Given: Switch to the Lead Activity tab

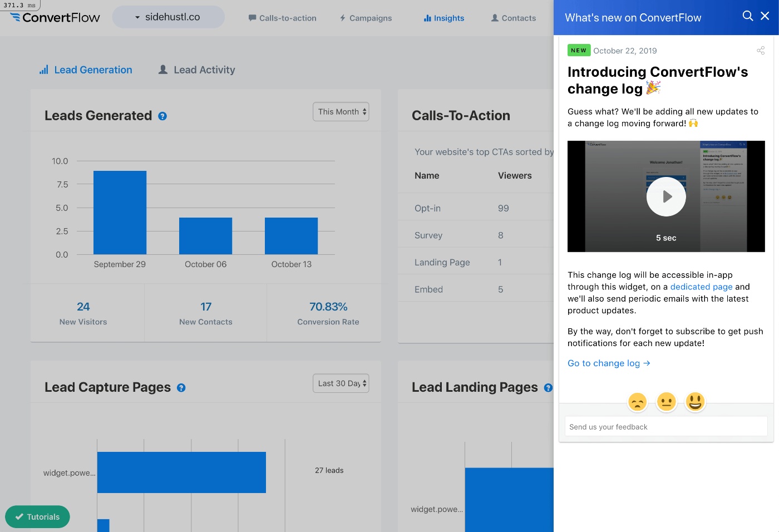Looking at the screenshot, I should coord(197,70).
